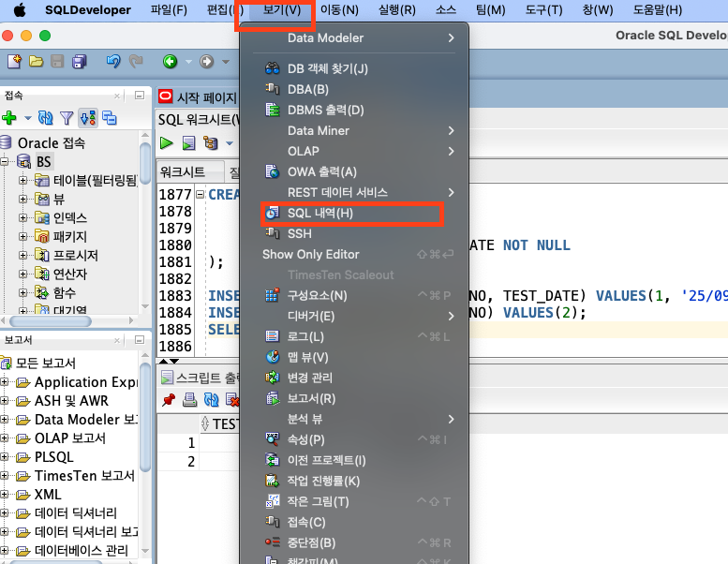The image size is (728, 564).
Task: Click the DBMS 출력 menu icon
Action: [x=272, y=110]
